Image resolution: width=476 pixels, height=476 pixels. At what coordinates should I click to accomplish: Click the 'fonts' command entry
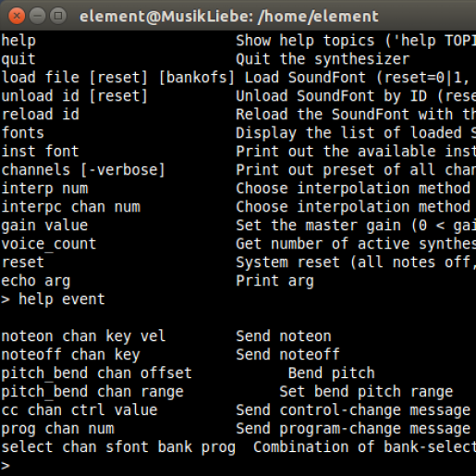coord(22,133)
